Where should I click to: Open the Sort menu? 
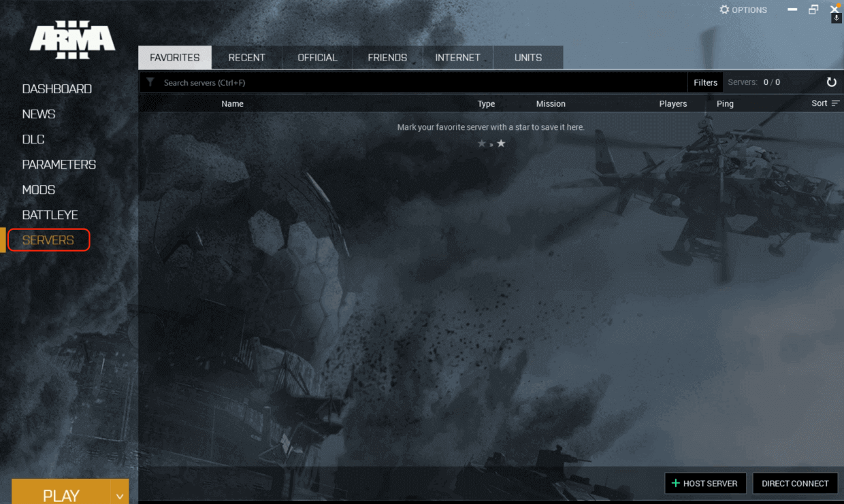(826, 103)
